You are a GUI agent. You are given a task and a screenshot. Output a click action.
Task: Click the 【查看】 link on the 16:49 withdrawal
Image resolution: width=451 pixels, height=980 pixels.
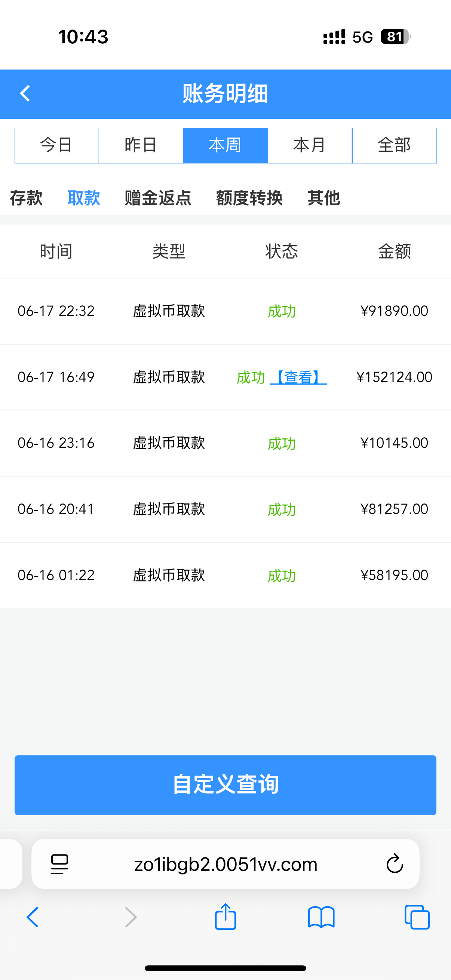click(x=298, y=377)
